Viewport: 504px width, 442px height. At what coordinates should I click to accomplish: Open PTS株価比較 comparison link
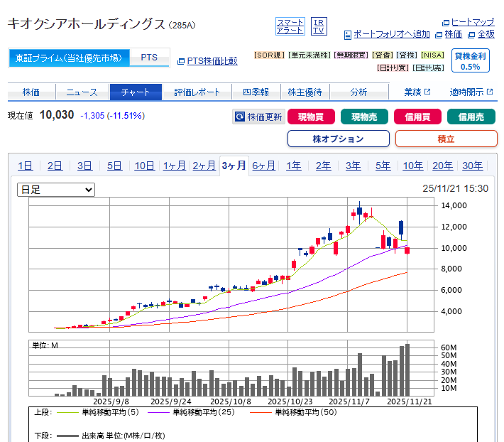pos(212,61)
